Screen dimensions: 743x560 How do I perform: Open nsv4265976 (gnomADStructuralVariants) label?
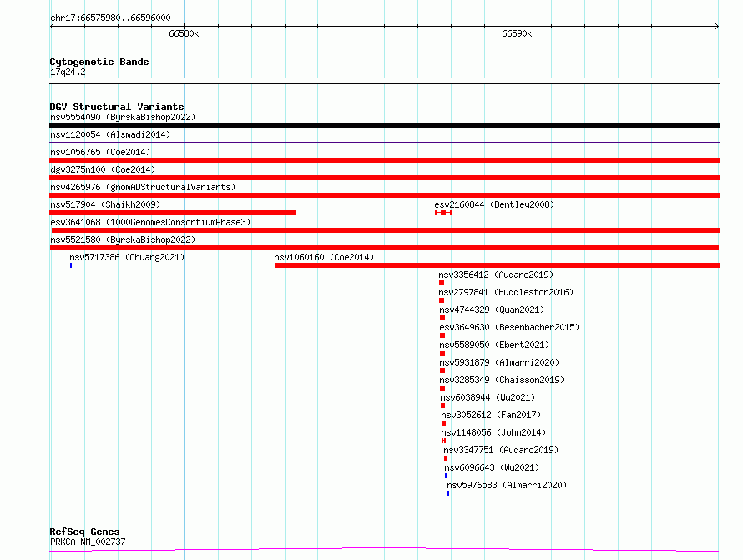143,187
